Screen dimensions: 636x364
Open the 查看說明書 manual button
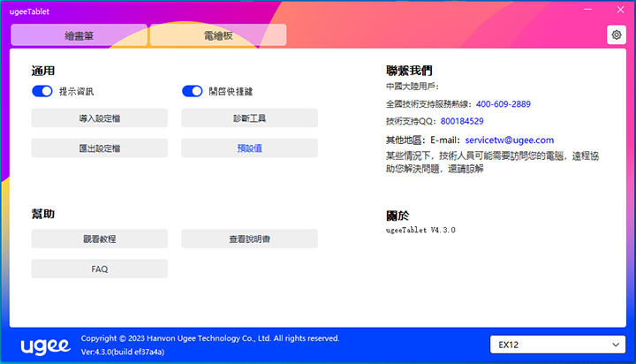(x=249, y=239)
